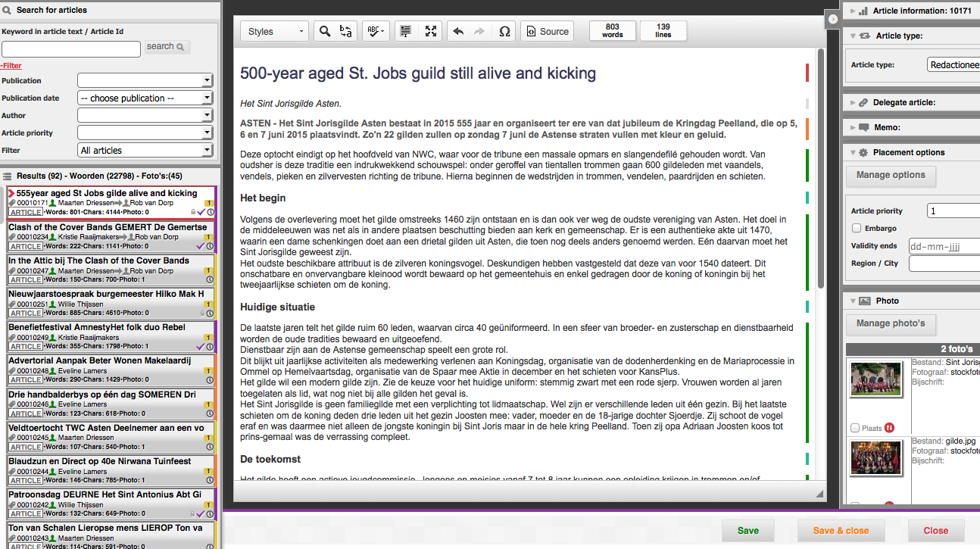
Task: Click the 139 lines counter badge
Action: pyautogui.click(x=663, y=31)
